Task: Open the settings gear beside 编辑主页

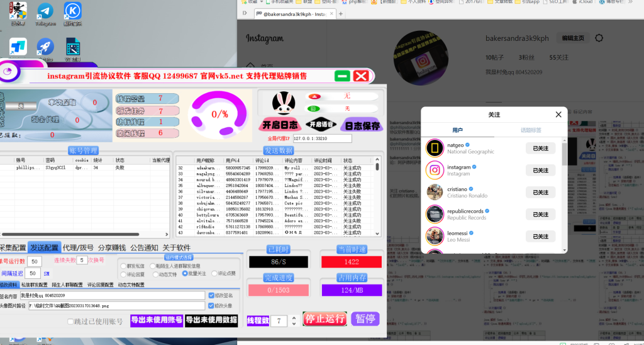Action: 599,38
